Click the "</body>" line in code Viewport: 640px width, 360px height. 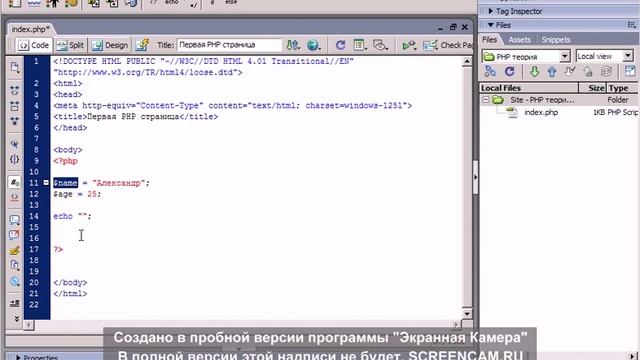[x=70, y=282]
